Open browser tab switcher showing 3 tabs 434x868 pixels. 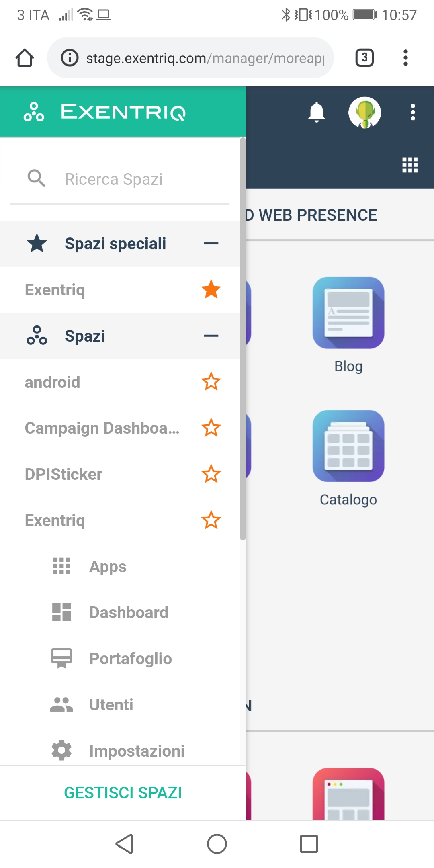[x=364, y=58]
